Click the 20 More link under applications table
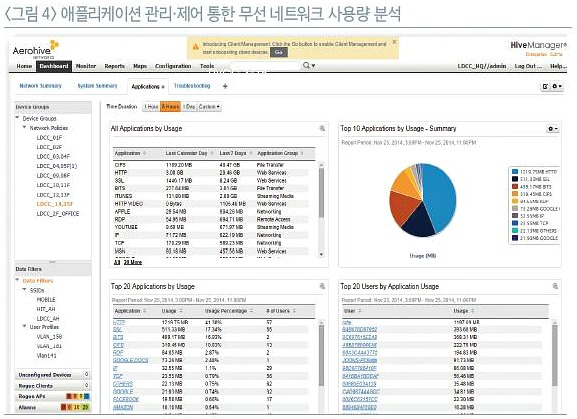The image size is (577, 419). tap(132, 262)
